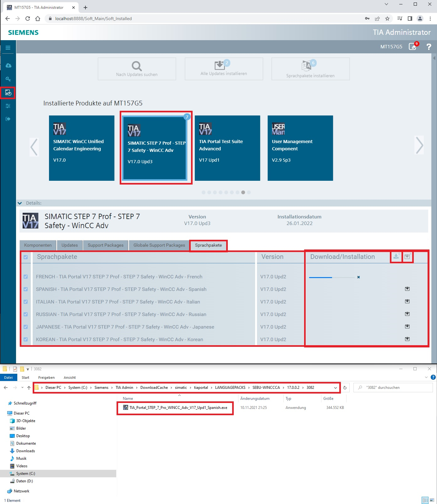This screenshot has height=504, width=437.
Task: Toggle the select-all Sprachpakete checkbox
Action: (x=26, y=257)
